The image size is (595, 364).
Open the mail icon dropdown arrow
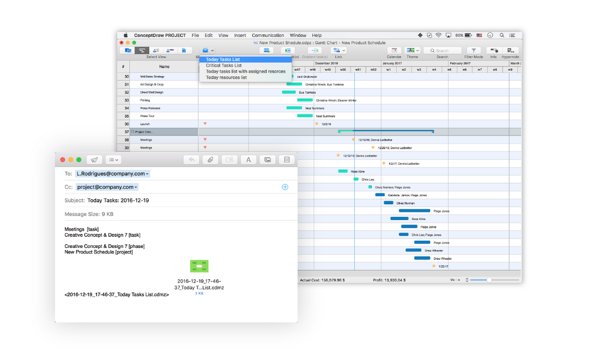point(212,51)
